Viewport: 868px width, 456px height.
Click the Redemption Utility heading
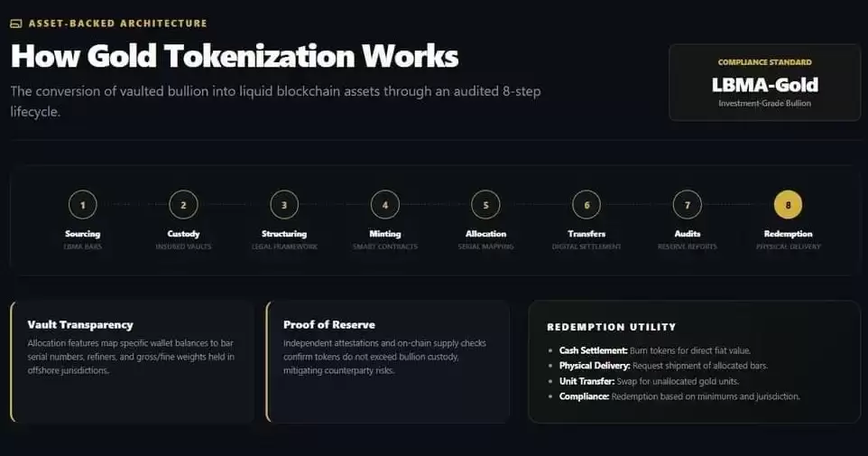point(612,327)
